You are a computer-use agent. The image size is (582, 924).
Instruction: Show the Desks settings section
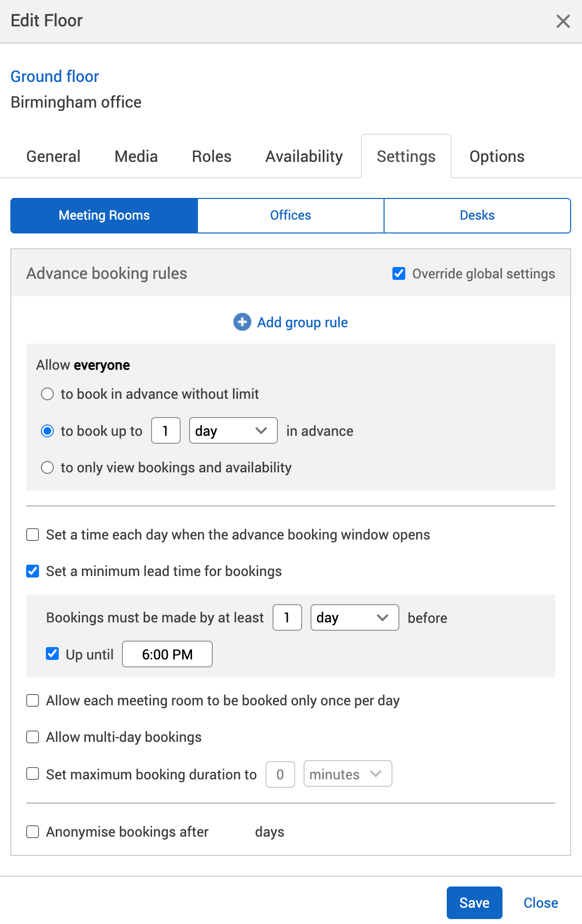[477, 215]
